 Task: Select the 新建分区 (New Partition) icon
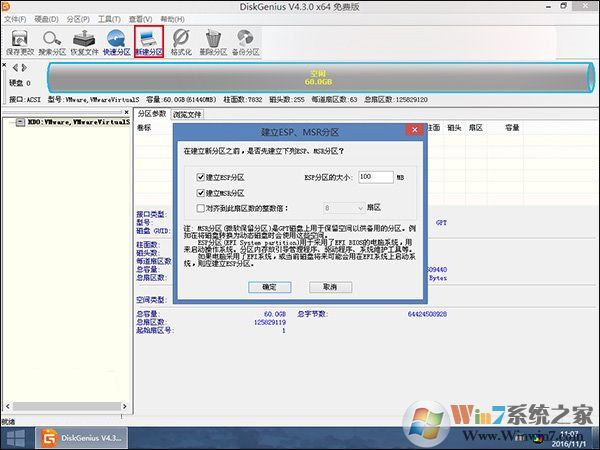coord(150,41)
